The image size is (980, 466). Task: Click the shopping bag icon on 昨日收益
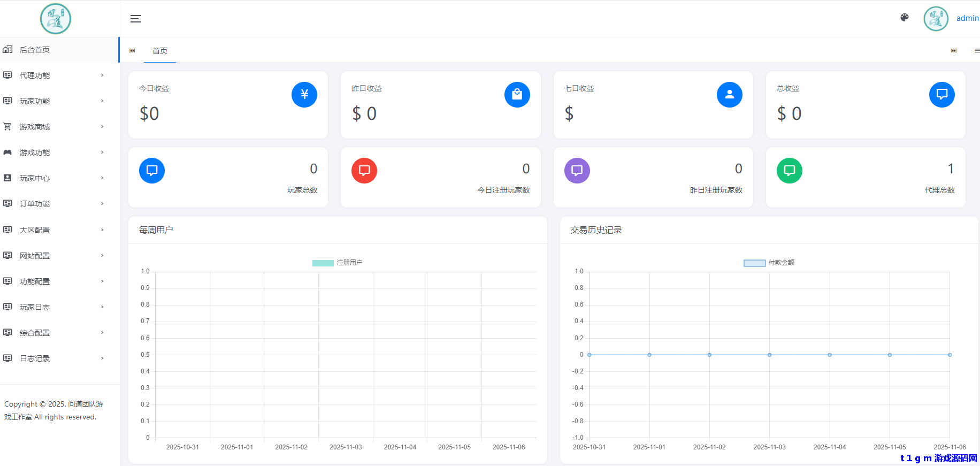pyautogui.click(x=517, y=95)
